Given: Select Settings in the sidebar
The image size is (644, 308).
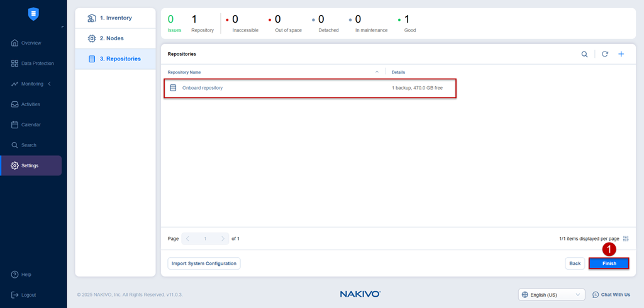Looking at the screenshot, I should point(31,165).
